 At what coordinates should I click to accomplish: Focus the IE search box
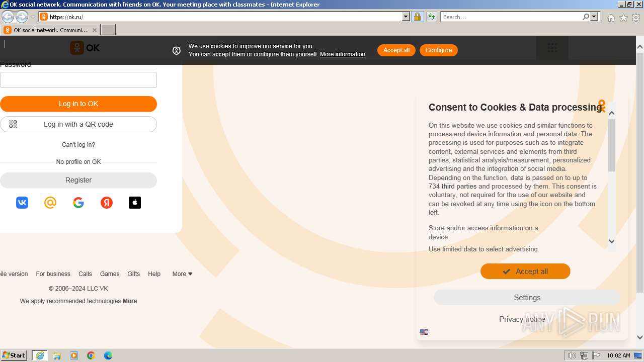point(511,17)
